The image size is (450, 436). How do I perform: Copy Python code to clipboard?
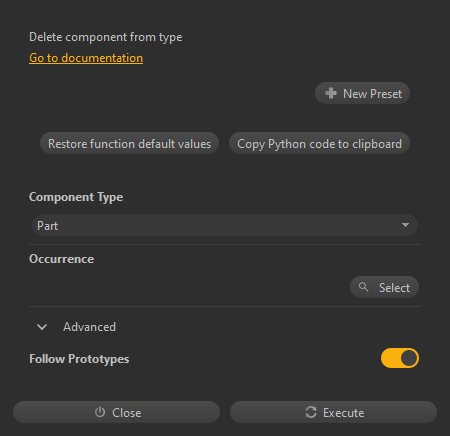coord(319,143)
